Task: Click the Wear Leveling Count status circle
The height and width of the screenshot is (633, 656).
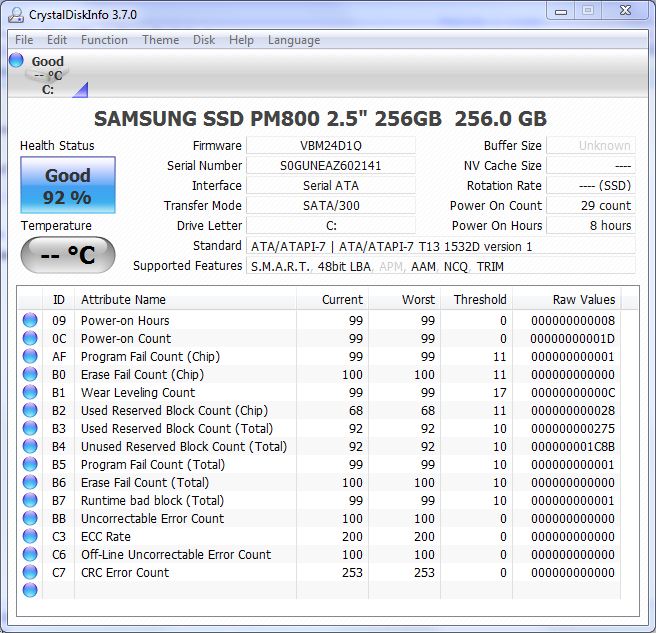Action: coord(30,392)
